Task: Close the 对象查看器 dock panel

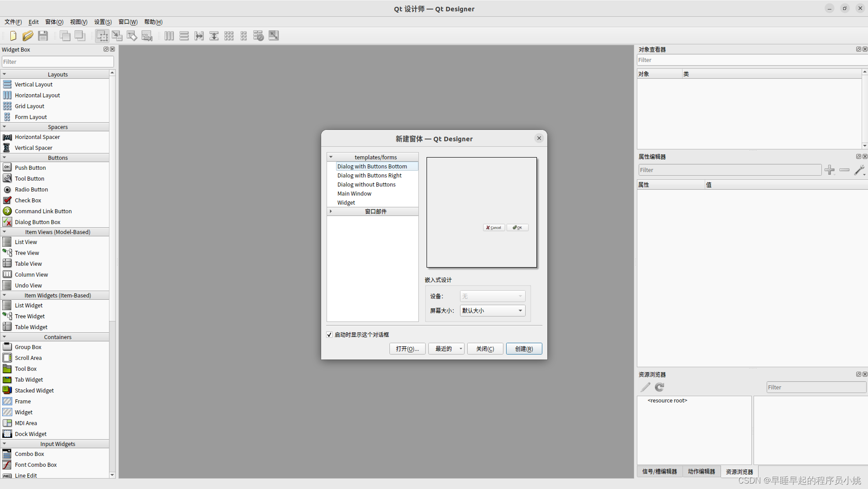Action: click(x=865, y=49)
